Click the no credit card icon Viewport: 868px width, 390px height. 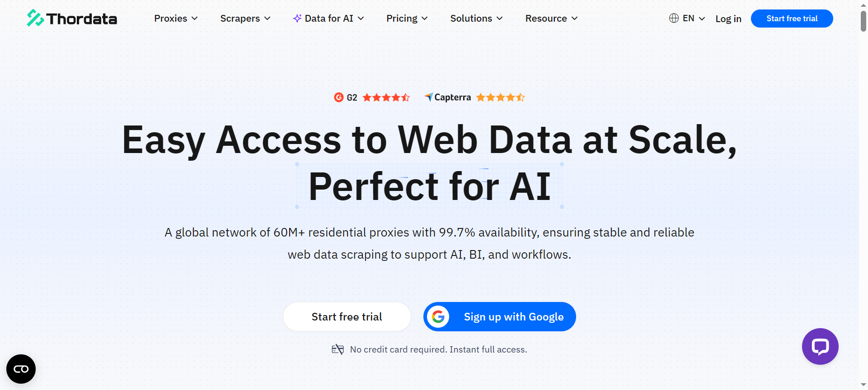(x=338, y=349)
